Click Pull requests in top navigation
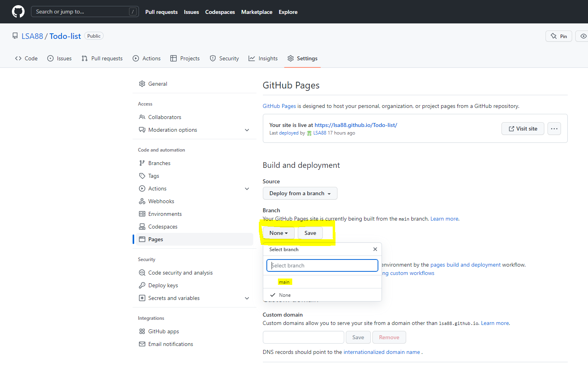The height and width of the screenshot is (367, 588). pyautogui.click(x=161, y=12)
